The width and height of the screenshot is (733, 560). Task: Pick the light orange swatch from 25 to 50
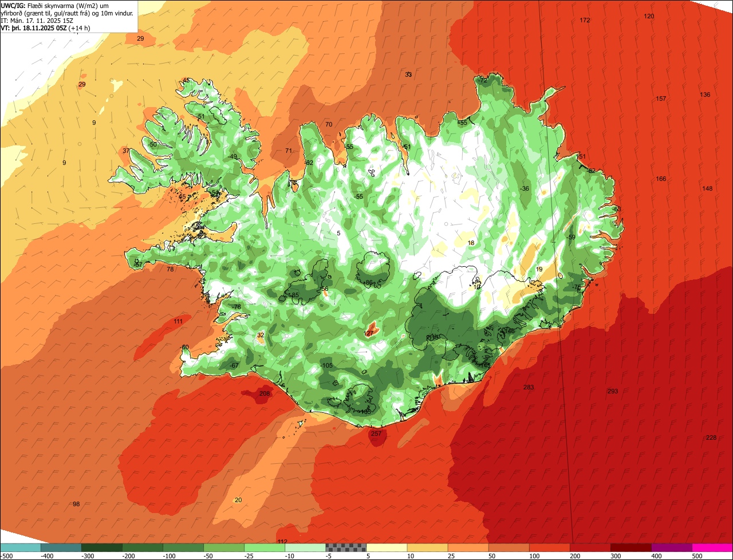[x=467, y=547]
